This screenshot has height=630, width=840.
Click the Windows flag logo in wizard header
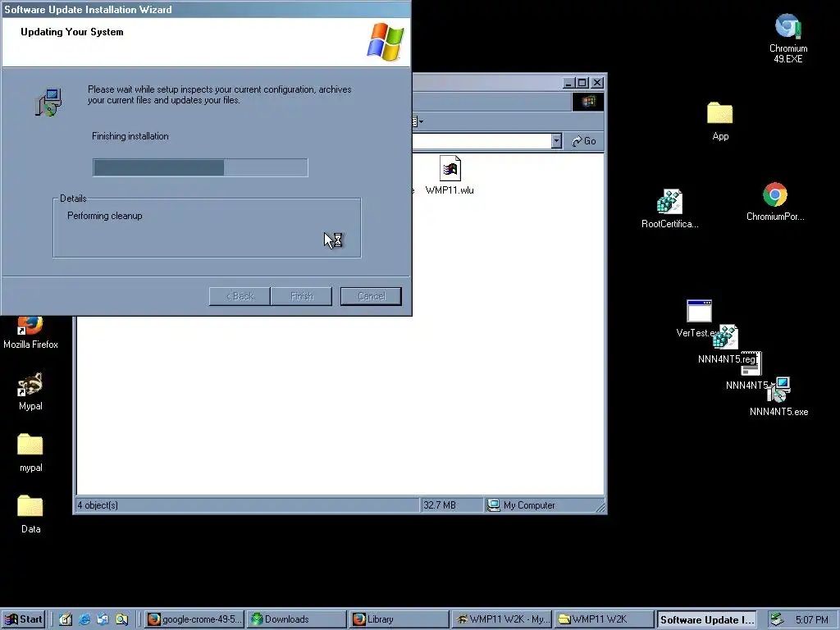[x=386, y=42]
